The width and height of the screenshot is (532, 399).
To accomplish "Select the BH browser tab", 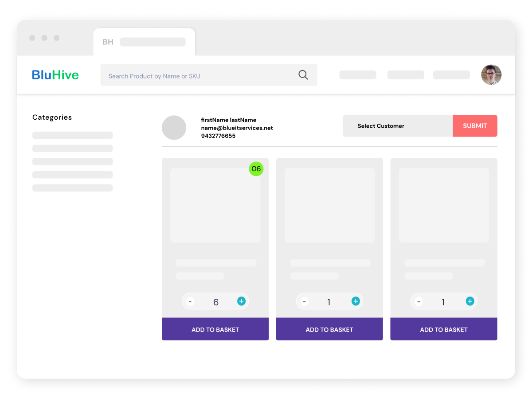I will click(x=144, y=42).
